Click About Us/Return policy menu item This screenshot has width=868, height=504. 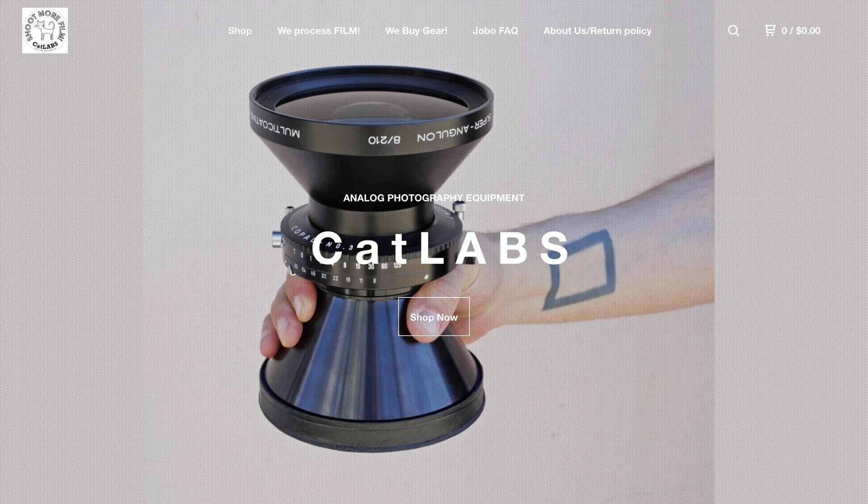598,31
